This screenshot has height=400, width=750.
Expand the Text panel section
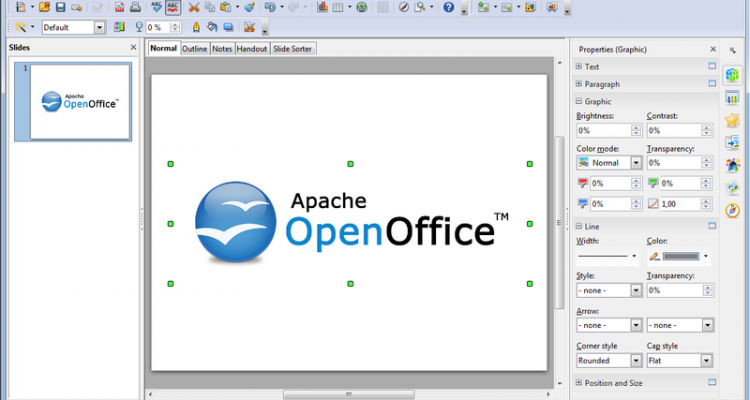[x=579, y=67]
